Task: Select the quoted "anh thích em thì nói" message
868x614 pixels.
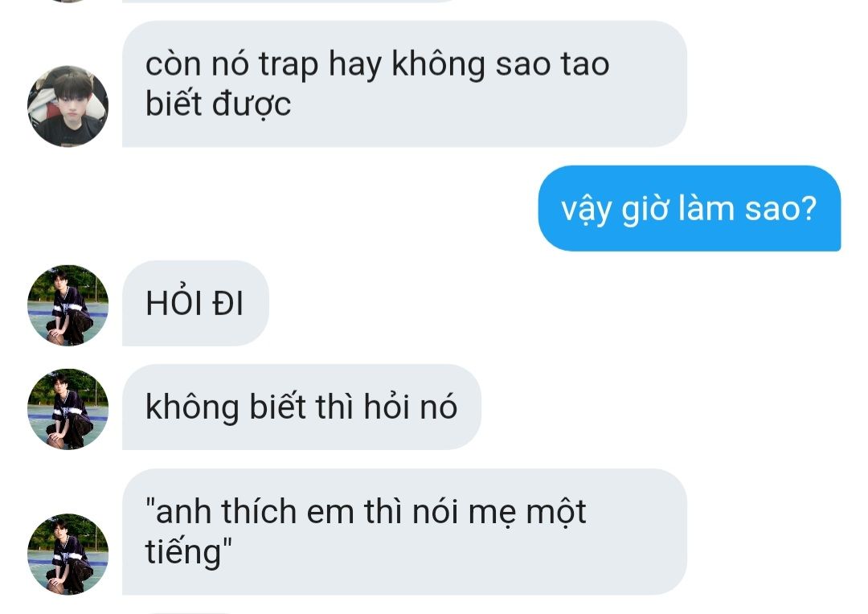Action: pos(404,532)
